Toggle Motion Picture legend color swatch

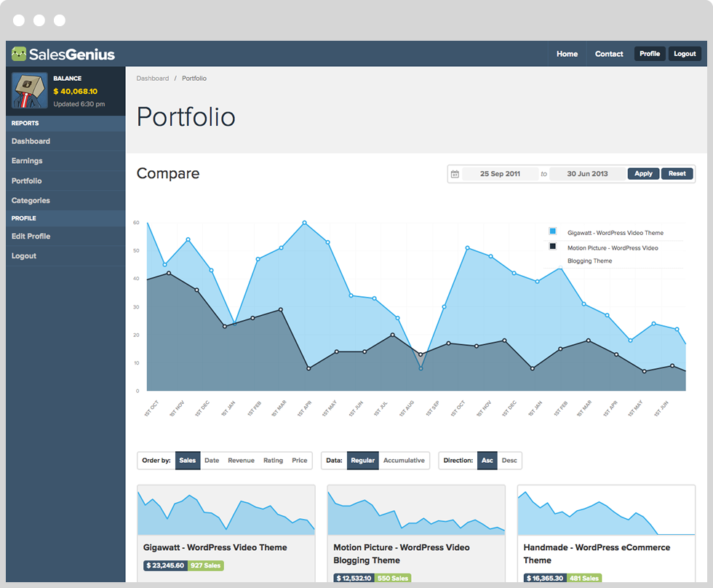click(552, 246)
